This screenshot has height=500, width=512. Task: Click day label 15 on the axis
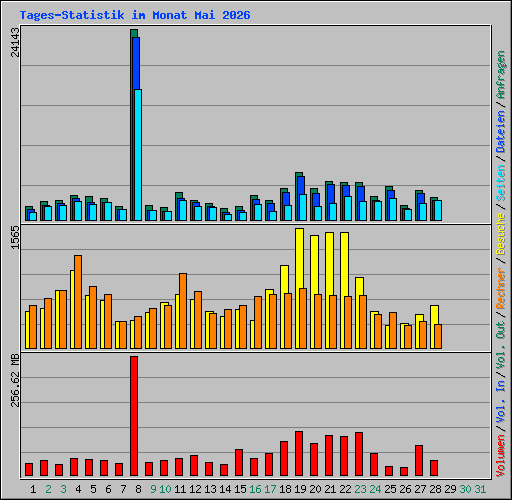[x=240, y=489]
